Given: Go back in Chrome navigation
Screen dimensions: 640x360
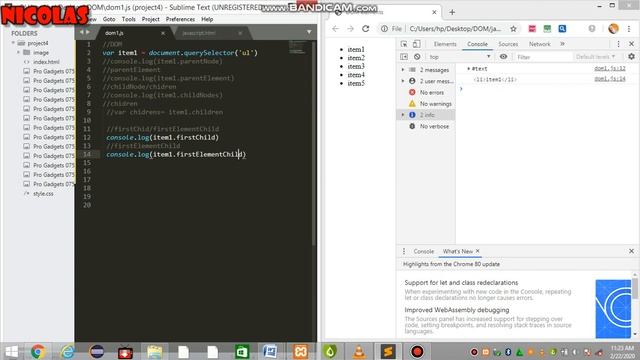Looking at the screenshot, I should (x=335, y=29).
